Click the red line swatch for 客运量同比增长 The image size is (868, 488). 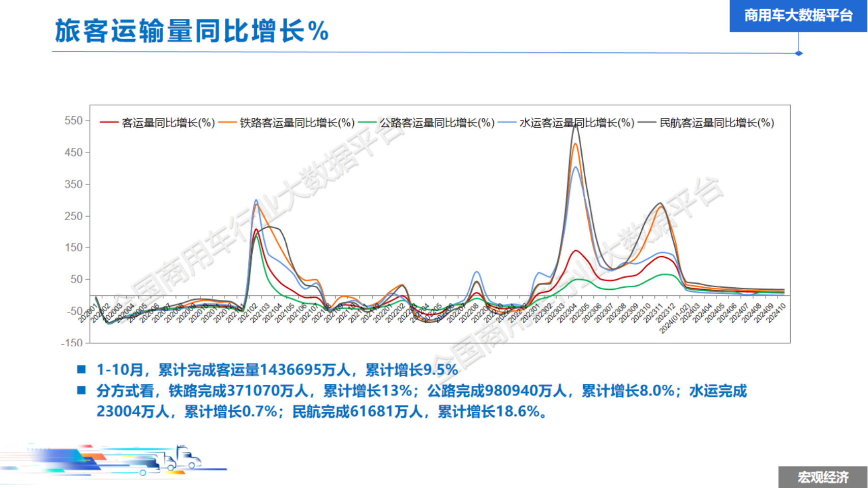tap(109, 123)
